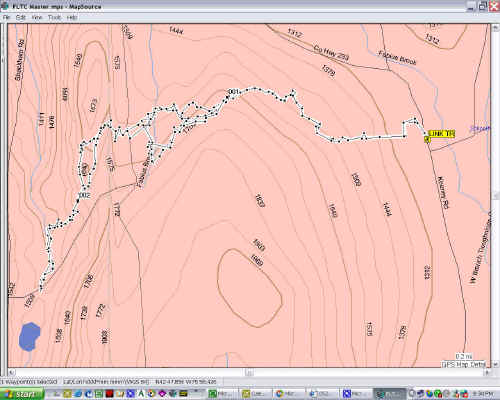Switch to the active MapSource taskbar button
The width and height of the screenshot is (500, 400).
389,394
